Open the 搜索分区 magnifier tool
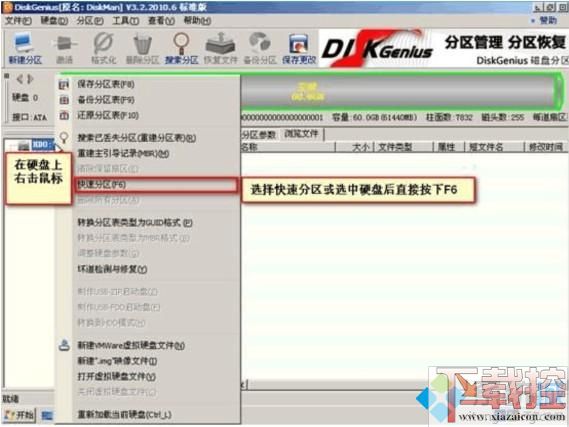Image resolution: width=569 pixels, height=427 pixels. 181,48
